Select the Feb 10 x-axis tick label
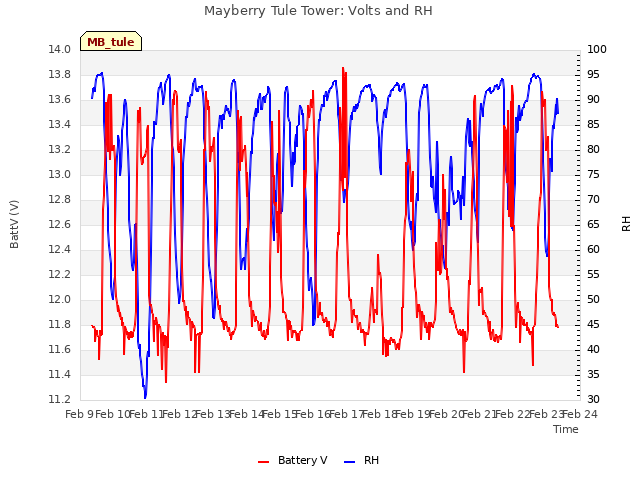The height and width of the screenshot is (480, 640). coord(112,414)
